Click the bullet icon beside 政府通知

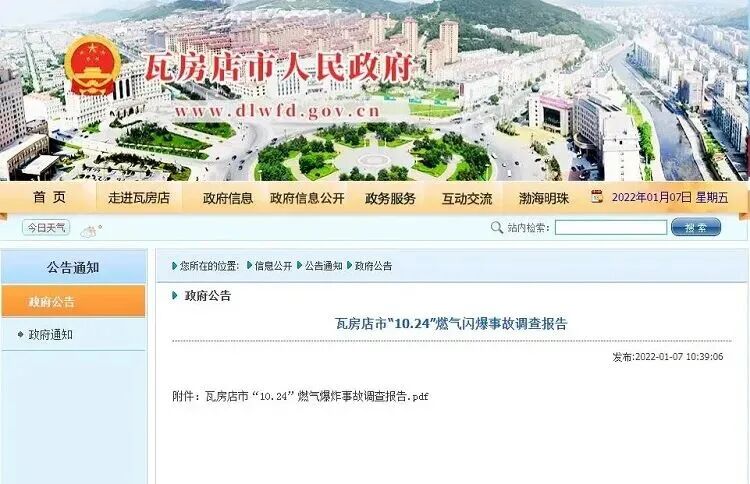click(21, 334)
